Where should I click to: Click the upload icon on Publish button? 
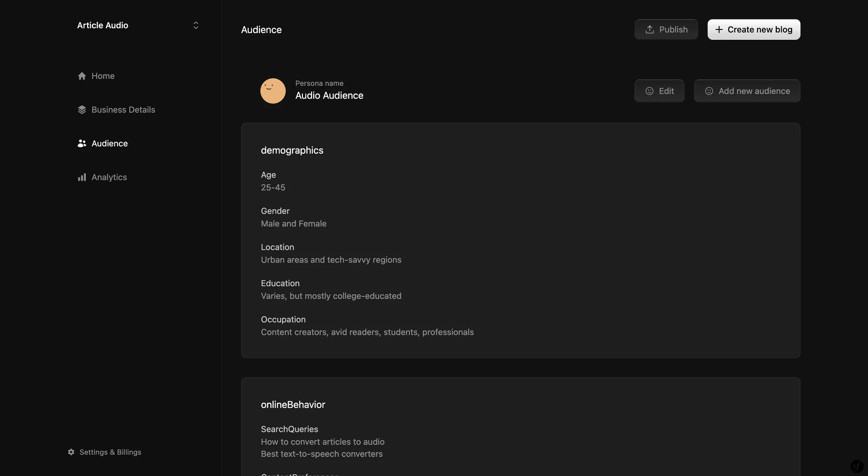click(x=650, y=29)
